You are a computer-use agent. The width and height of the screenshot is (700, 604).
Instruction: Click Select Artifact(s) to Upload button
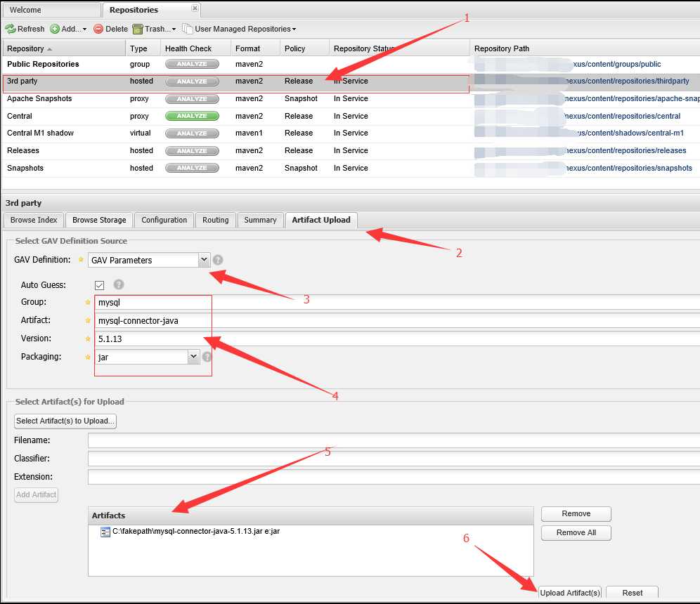click(65, 421)
